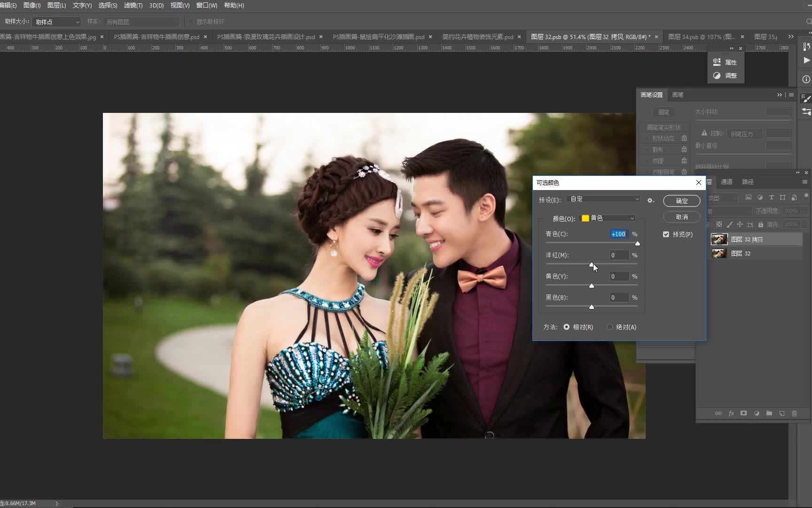812x508 pixels.
Task: Click 青色(C) slider handle
Action: (x=638, y=244)
